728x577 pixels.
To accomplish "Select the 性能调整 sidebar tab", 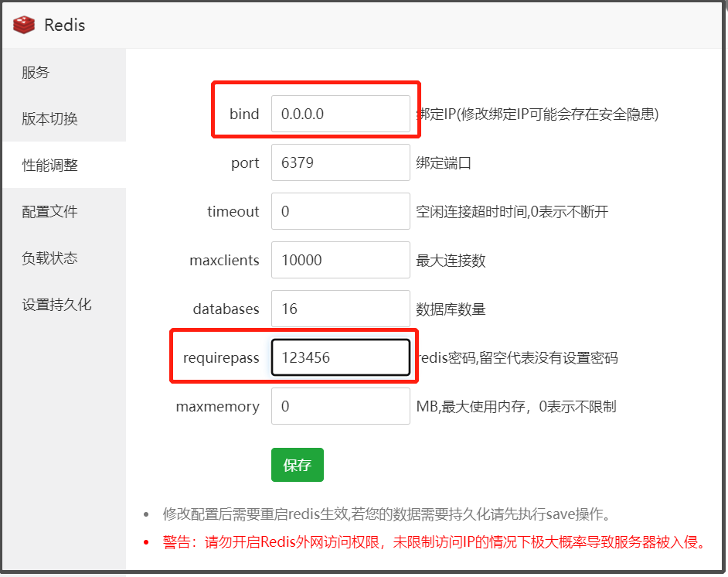I will (49, 166).
